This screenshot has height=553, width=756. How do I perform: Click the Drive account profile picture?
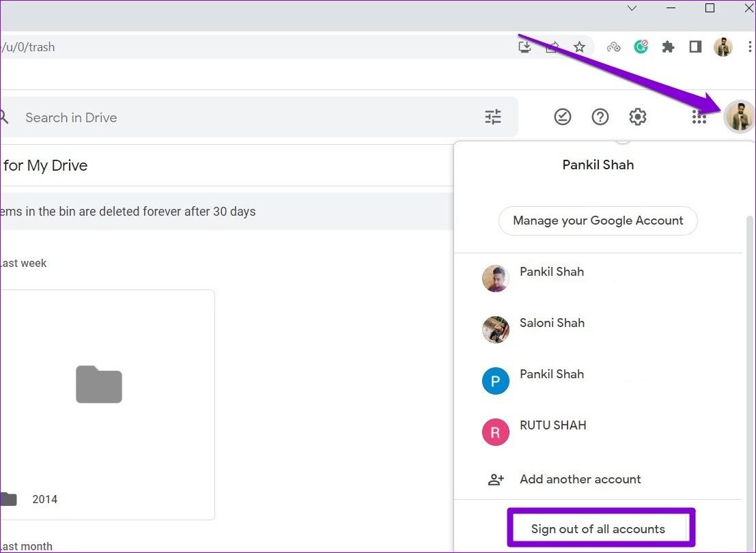click(x=739, y=116)
